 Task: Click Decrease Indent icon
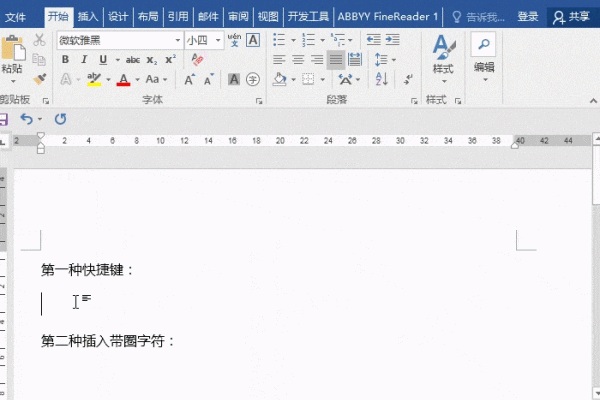click(373, 39)
